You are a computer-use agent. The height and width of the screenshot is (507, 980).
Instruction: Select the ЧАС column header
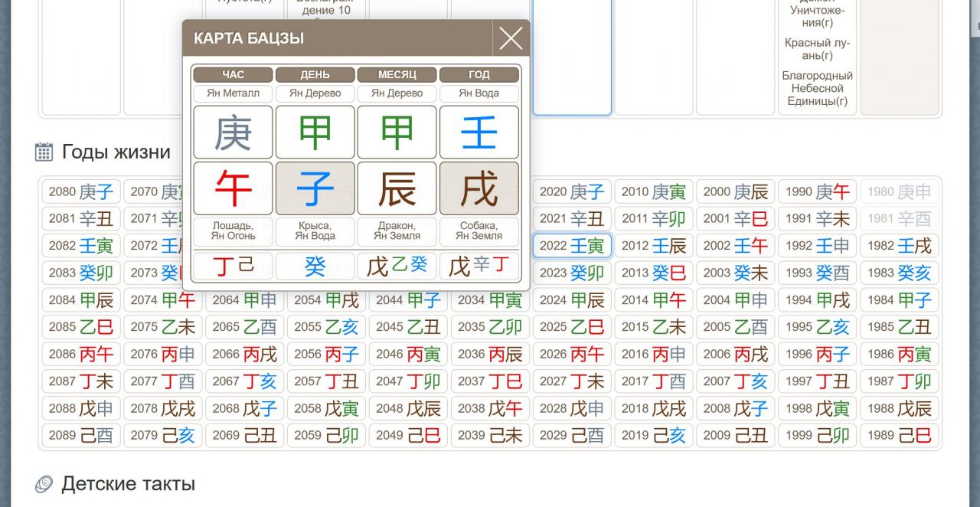[x=233, y=74]
